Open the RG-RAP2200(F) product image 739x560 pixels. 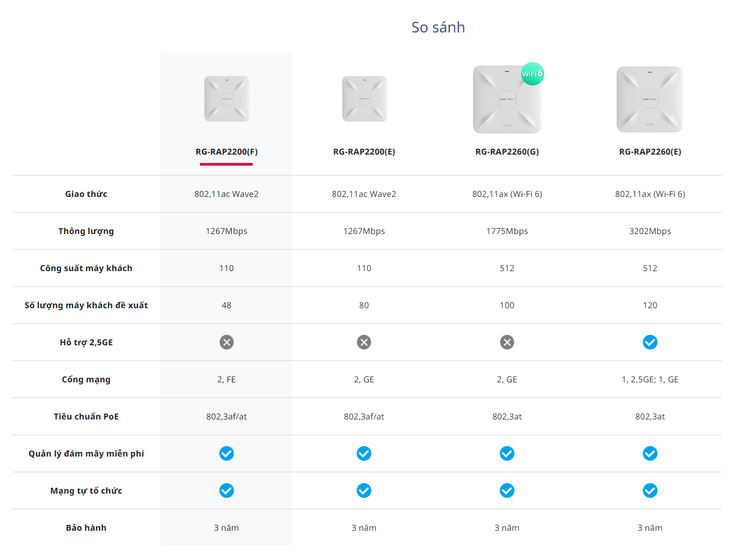pos(227,99)
